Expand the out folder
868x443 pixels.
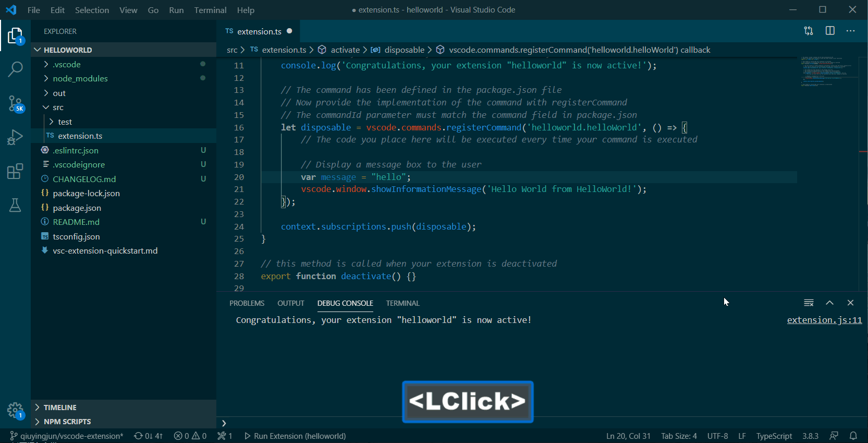pos(124,93)
